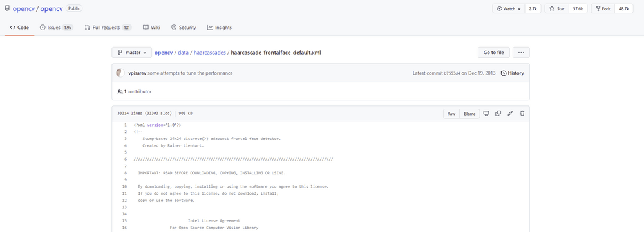Open the Wiki tab
Viewport: 644px width, 232px height.
click(x=151, y=28)
